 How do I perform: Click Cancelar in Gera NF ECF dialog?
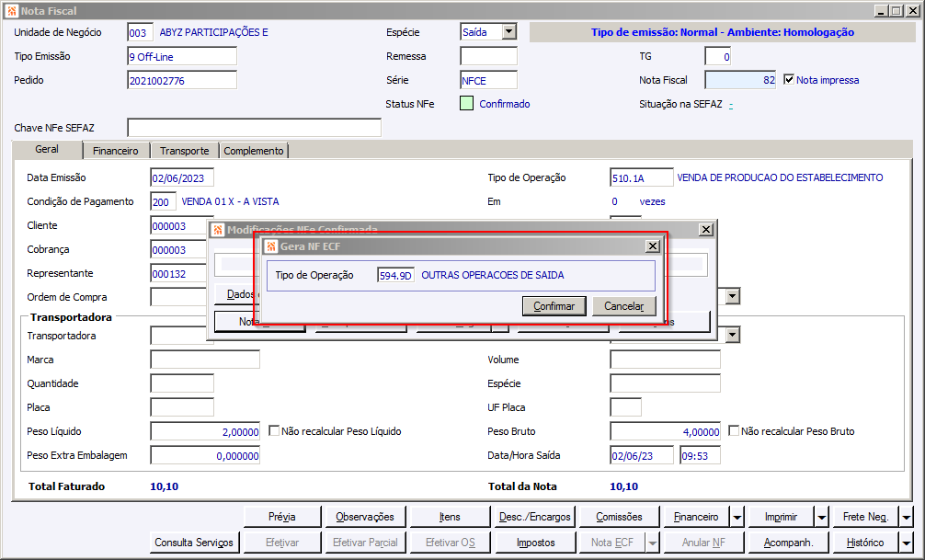pos(623,306)
